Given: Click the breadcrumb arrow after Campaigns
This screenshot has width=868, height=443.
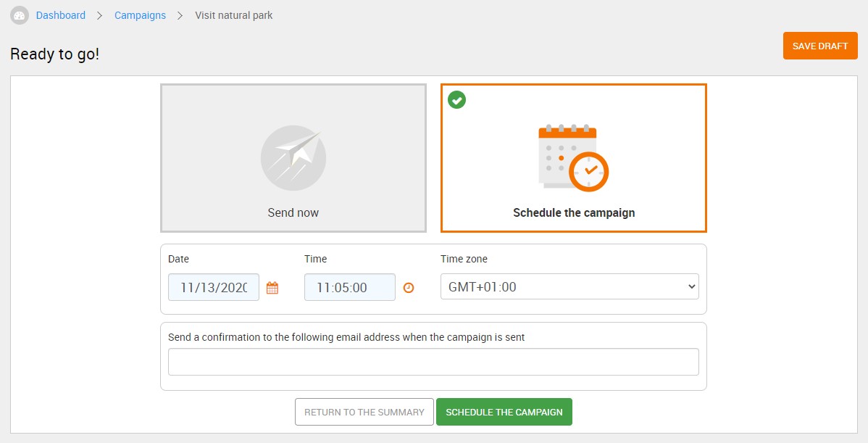Looking at the screenshot, I should click(x=180, y=15).
